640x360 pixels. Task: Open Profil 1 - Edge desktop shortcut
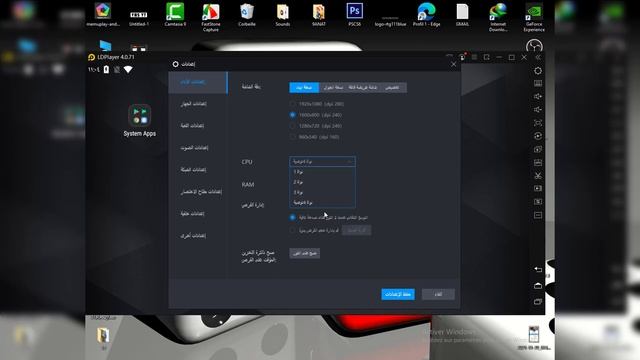pyautogui.click(x=426, y=15)
